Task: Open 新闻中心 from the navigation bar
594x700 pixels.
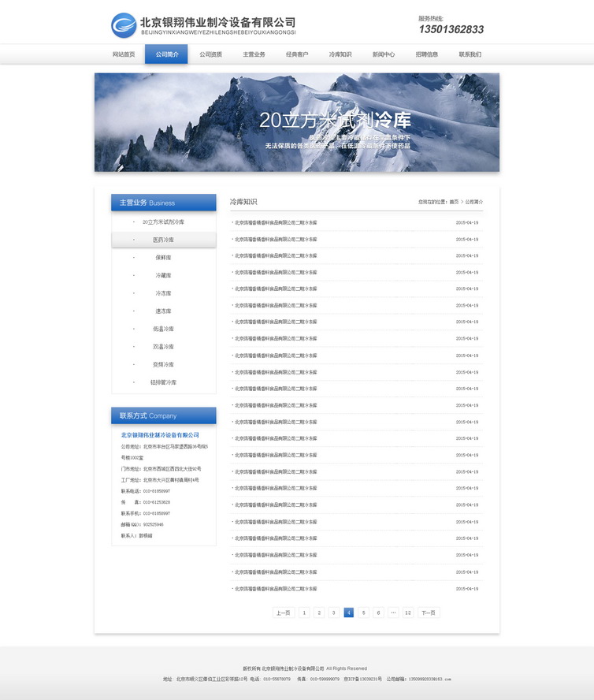Action: tap(384, 54)
